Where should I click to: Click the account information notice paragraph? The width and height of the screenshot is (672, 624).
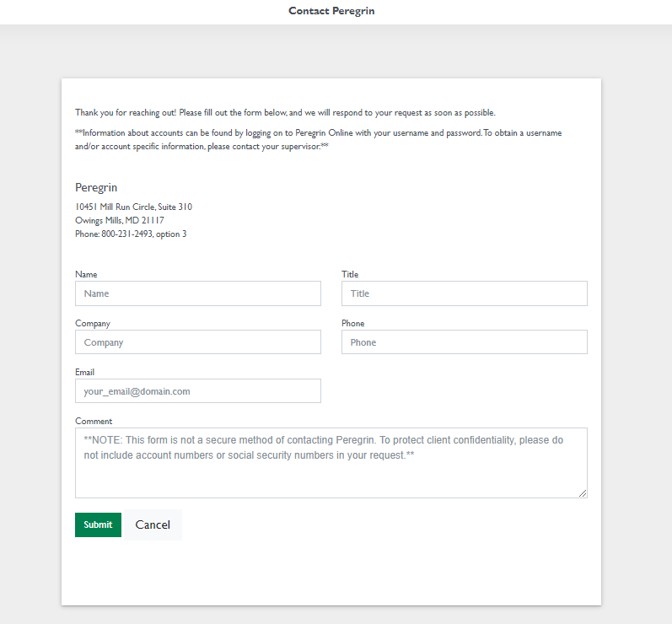pyautogui.click(x=319, y=140)
